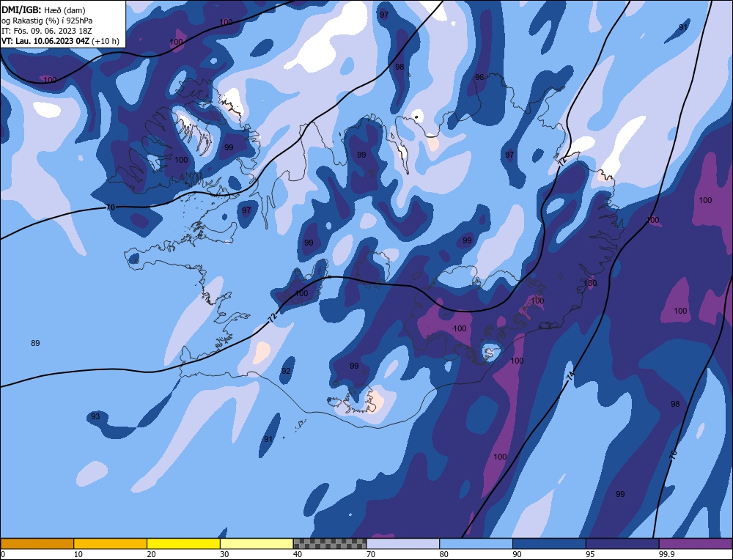The height and width of the screenshot is (560, 733).
Task: Click the medium blue 90–95 legend swatch
Action: tap(549, 543)
